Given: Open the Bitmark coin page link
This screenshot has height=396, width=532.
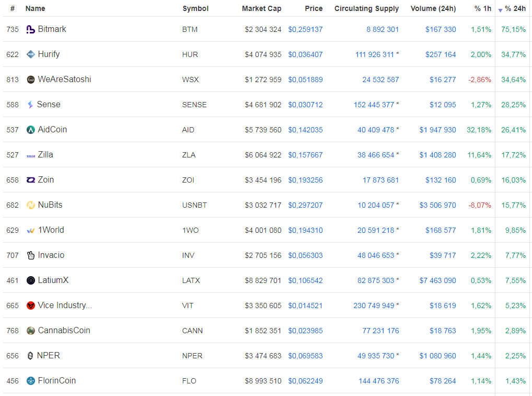Looking at the screenshot, I should [52, 29].
